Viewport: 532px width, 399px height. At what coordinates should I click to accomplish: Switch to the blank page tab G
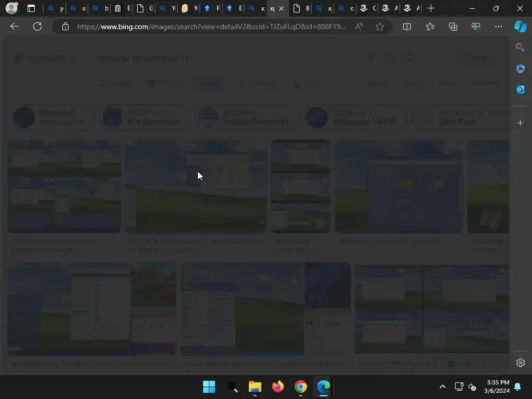145,8
